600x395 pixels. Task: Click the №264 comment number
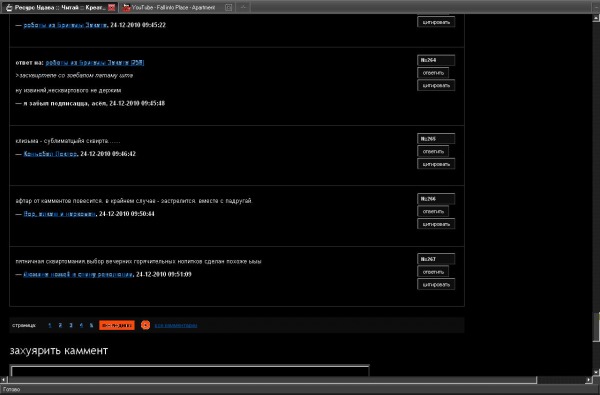(436, 60)
